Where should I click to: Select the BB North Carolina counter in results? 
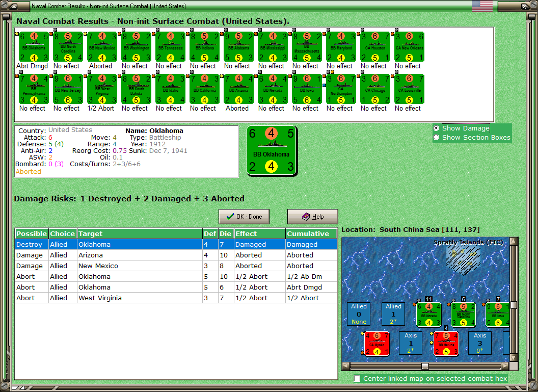(x=68, y=47)
